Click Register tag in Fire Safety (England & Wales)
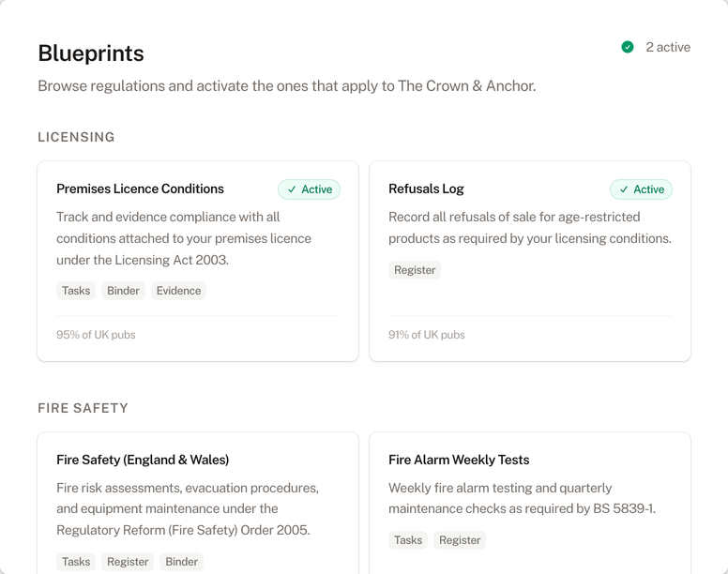 pos(128,562)
